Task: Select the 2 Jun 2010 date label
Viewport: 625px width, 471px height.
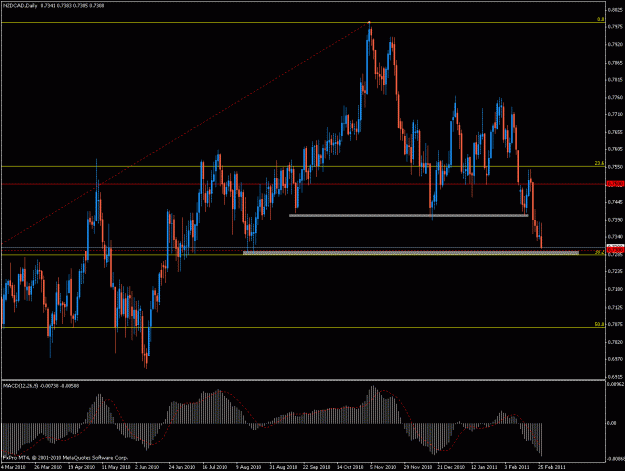Action: point(147,467)
